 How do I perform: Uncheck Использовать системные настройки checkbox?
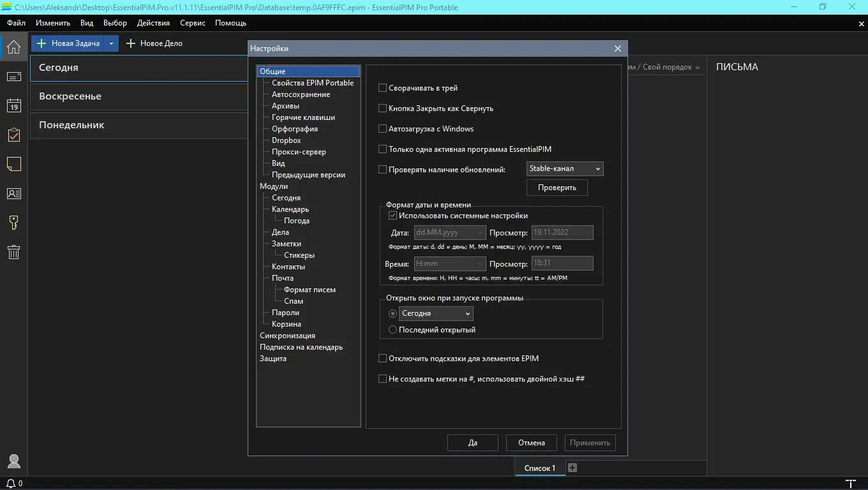(393, 216)
